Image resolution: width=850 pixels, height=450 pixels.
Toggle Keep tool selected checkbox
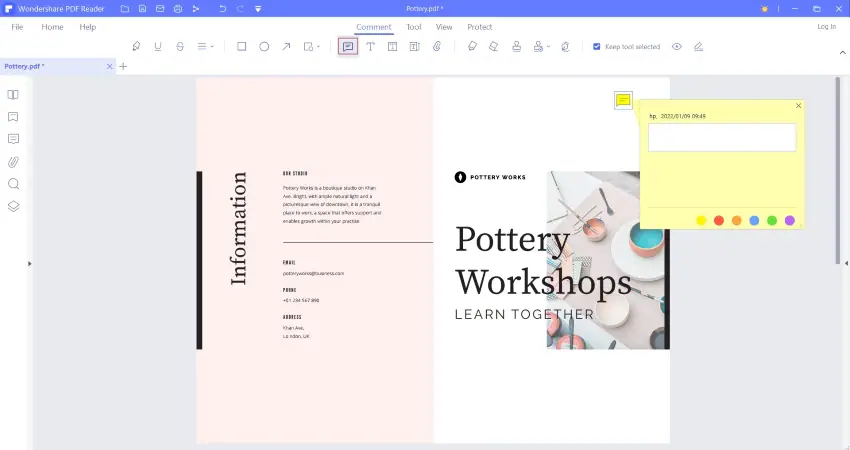pos(596,47)
